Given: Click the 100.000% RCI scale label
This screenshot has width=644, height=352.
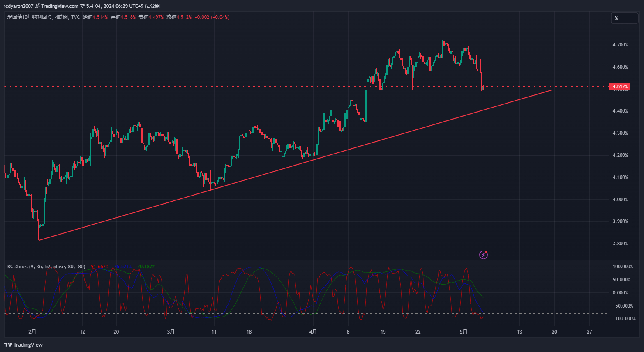Looking at the screenshot, I should click(623, 267).
